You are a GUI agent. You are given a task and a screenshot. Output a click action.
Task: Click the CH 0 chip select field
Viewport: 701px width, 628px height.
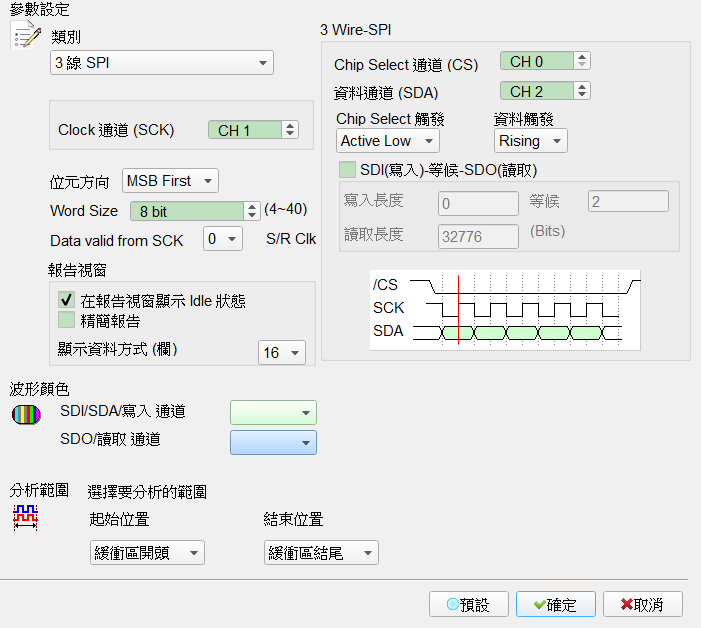pos(536,61)
